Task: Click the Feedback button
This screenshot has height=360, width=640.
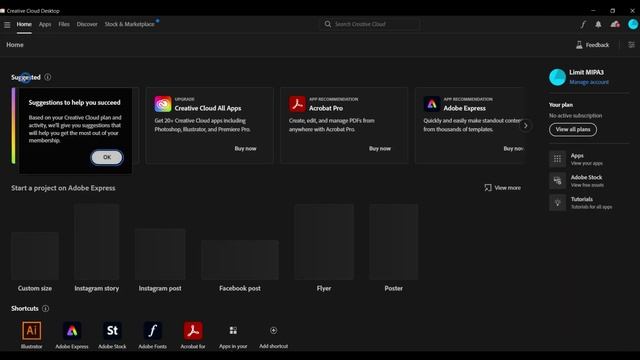Action: pyautogui.click(x=593, y=45)
